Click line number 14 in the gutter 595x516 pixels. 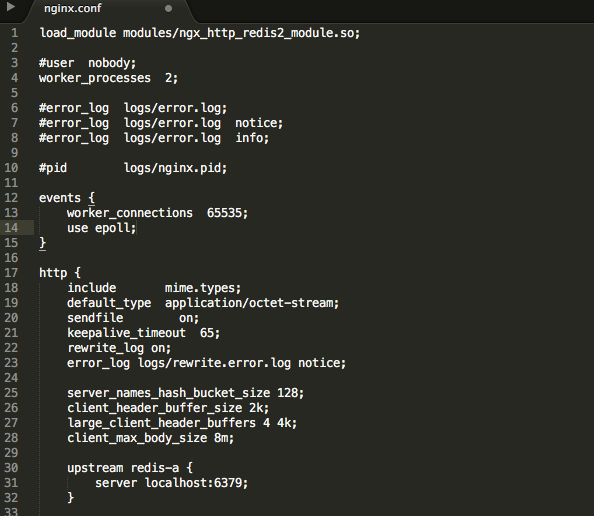[11, 228]
